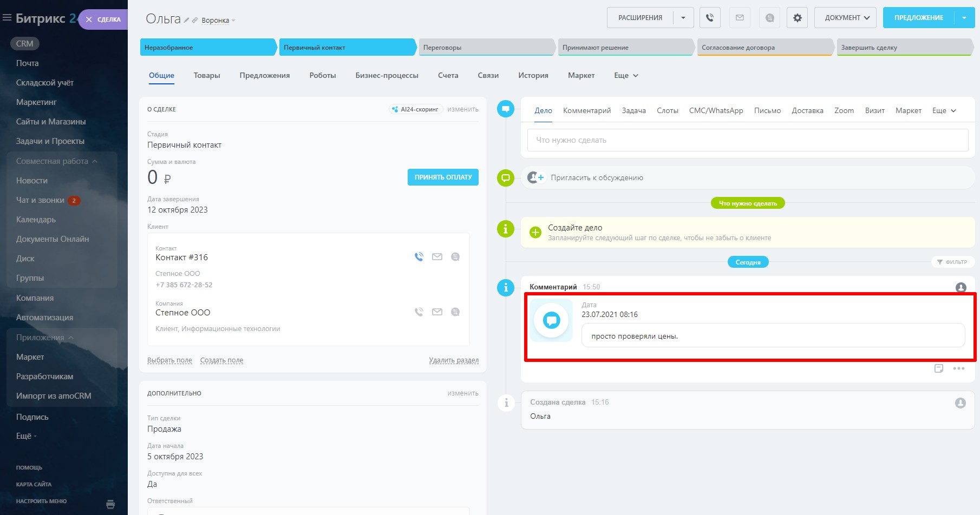The height and width of the screenshot is (515, 980).
Task: Select the СМС/WhatsApp timeline tab
Action: [716, 111]
